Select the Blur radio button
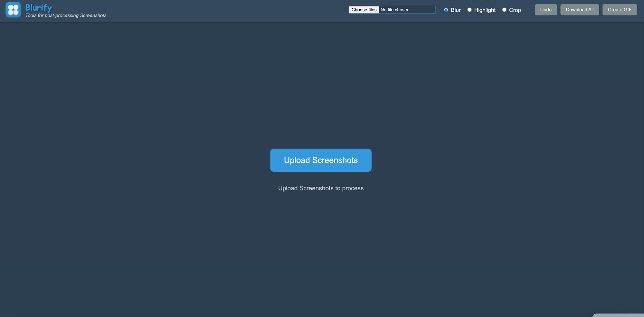This screenshot has height=317, width=644. tap(446, 10)
